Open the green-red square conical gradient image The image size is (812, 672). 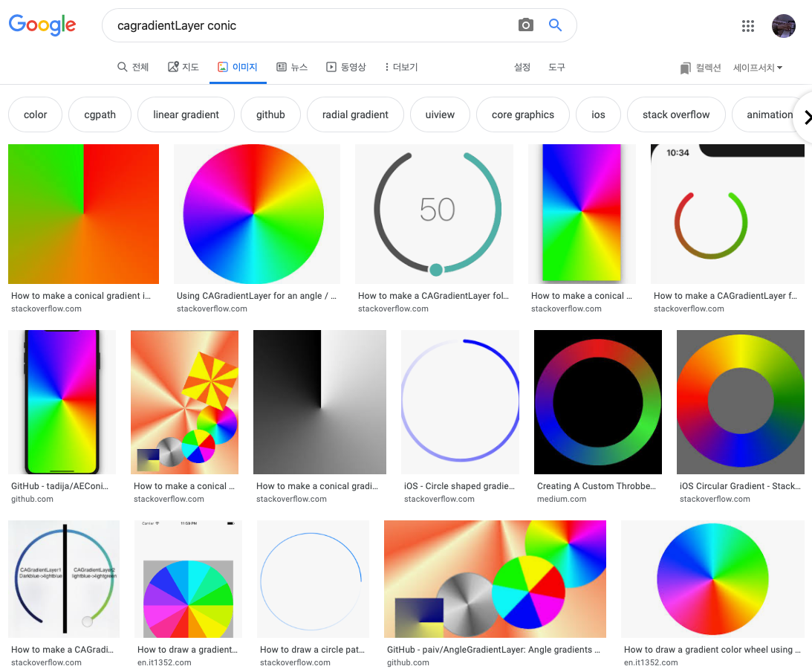pyautogui.click(x=83, y=214)
